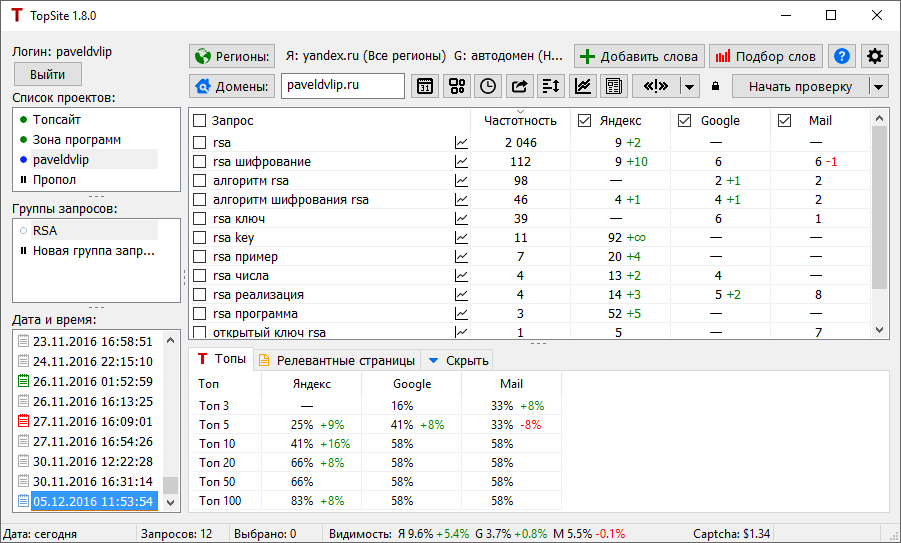Open graph icon for 'rsa числа' row
This screenshot has width=901, height=543.
pos(461,275)
